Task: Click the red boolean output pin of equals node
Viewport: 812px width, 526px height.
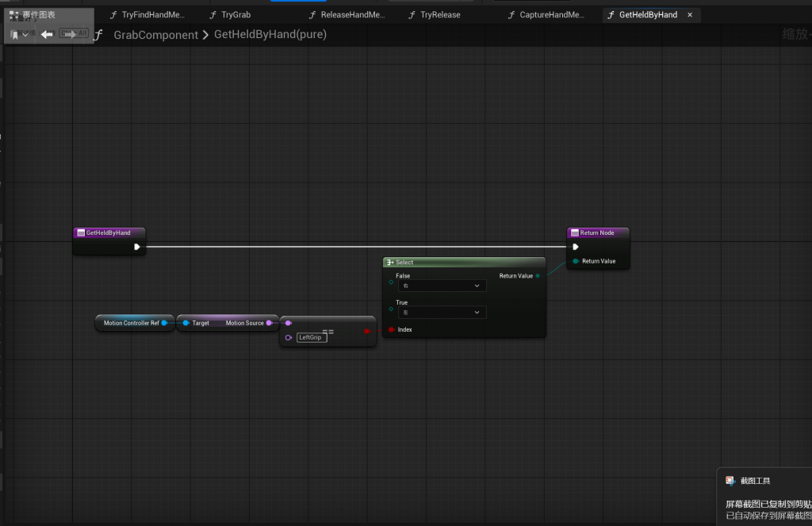Action: click(366, 331)
